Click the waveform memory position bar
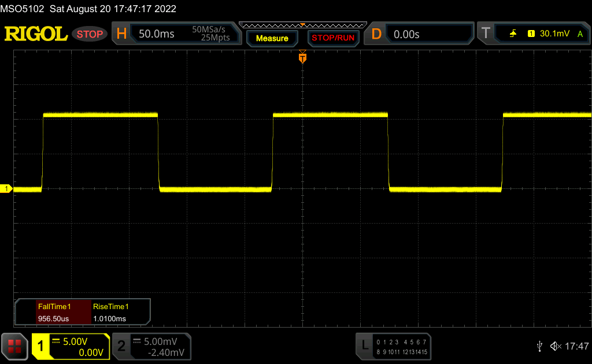Viewport: 592px width, 364px height. pos(303,25)
